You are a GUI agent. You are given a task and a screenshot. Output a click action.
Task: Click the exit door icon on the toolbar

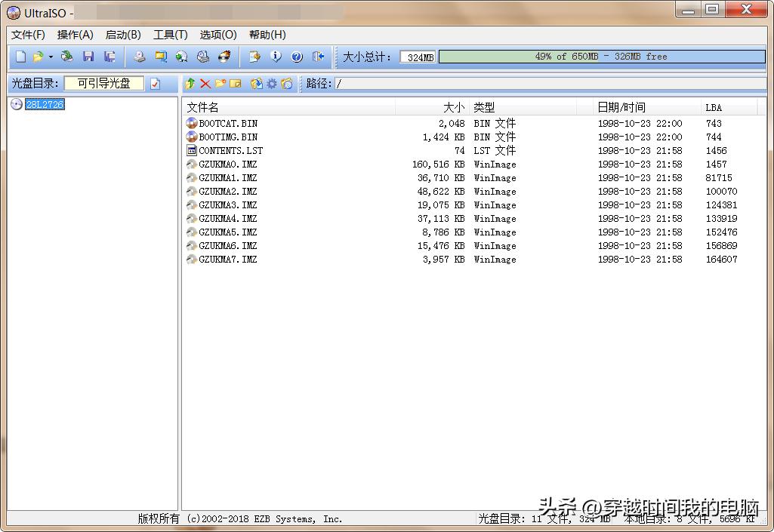tap(316, 57)
